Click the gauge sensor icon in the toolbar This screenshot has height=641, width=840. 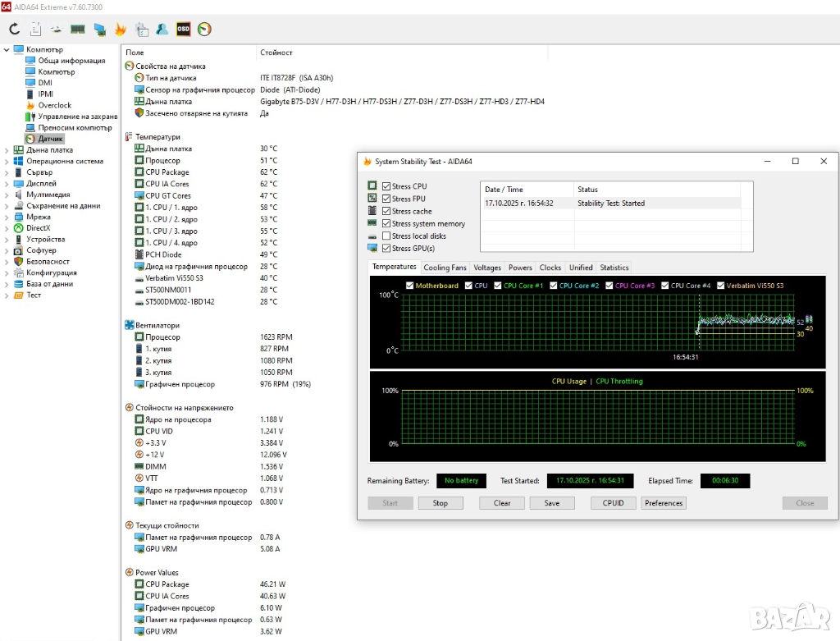pos(205,30)
